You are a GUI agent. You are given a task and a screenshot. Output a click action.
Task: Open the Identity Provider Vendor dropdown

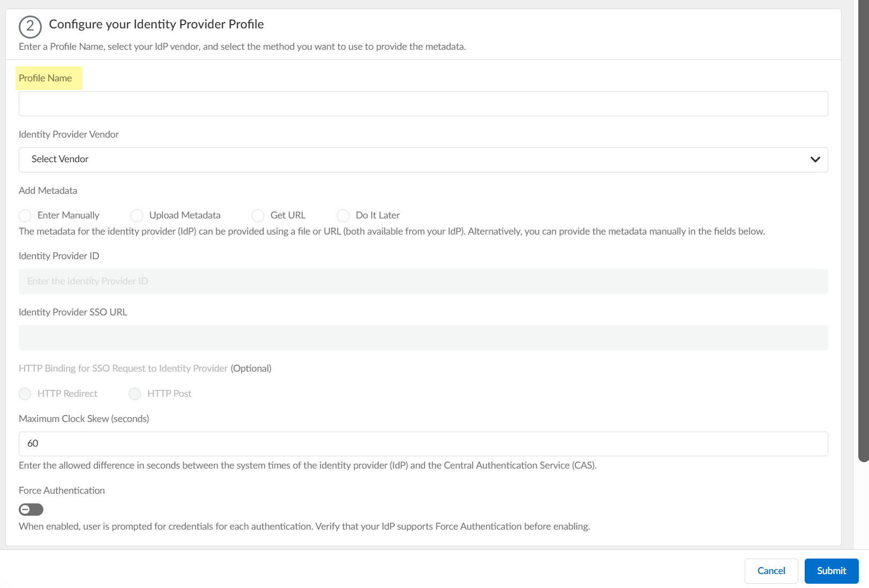[423, 160]
